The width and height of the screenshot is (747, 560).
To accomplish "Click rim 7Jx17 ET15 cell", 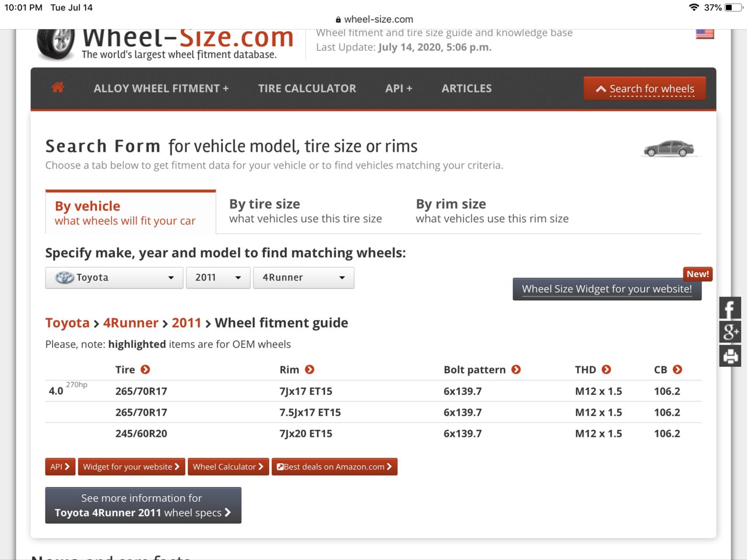I will point(306,391).
